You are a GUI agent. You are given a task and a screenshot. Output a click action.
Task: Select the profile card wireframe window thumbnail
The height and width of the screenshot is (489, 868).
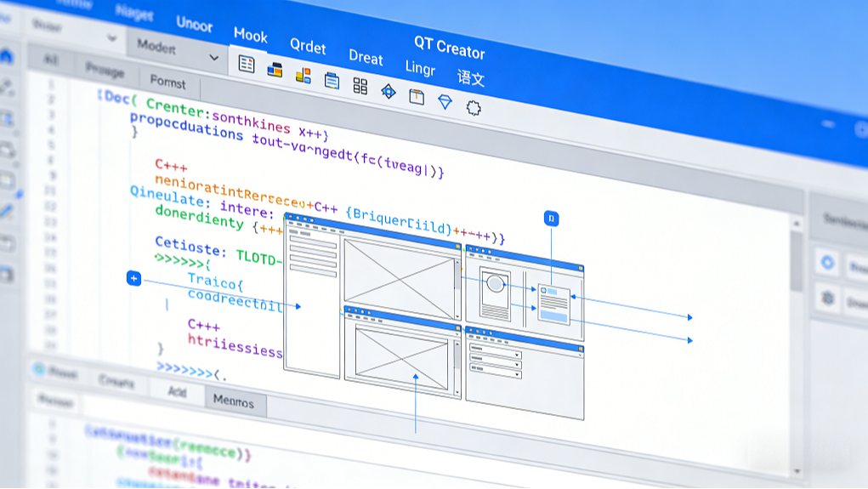[525, 293]
